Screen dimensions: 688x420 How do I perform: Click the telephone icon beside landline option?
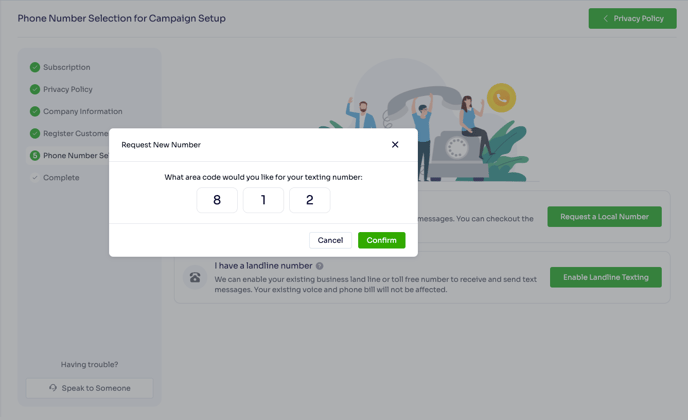click(195, 277)
